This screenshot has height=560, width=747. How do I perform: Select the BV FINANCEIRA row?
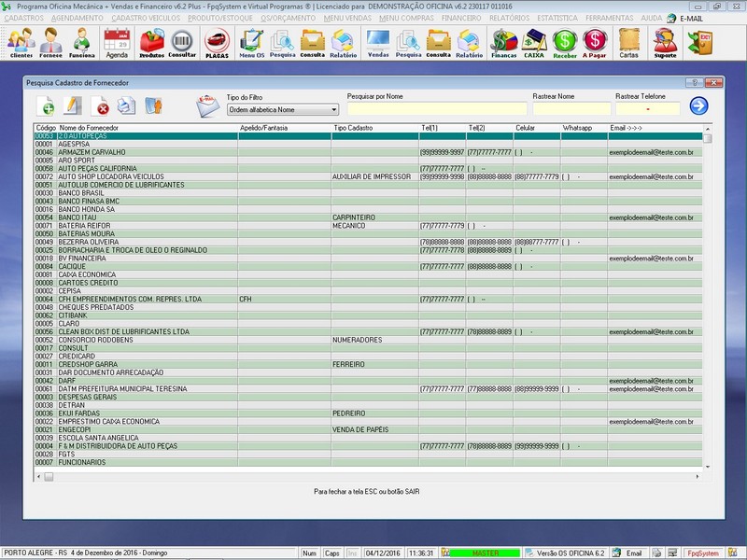point(368,259)
